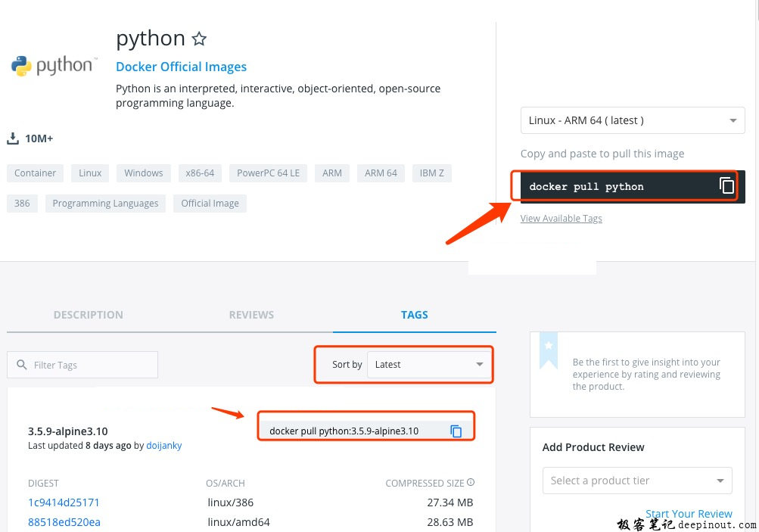The image size is (759, 532).
Task: Click the magnifier icon in Filter Tags
Action: coord(21,364)
